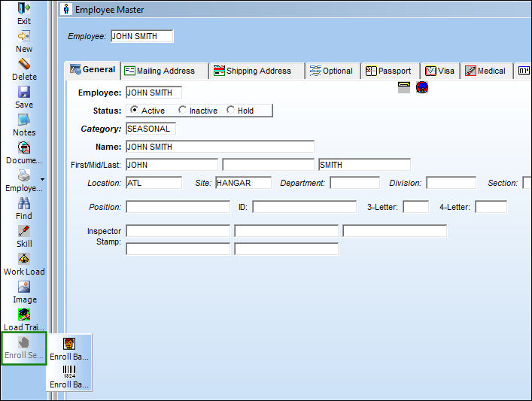Open the Skill screwdriver icon
The image size is (532, 401).
(24, 231)
